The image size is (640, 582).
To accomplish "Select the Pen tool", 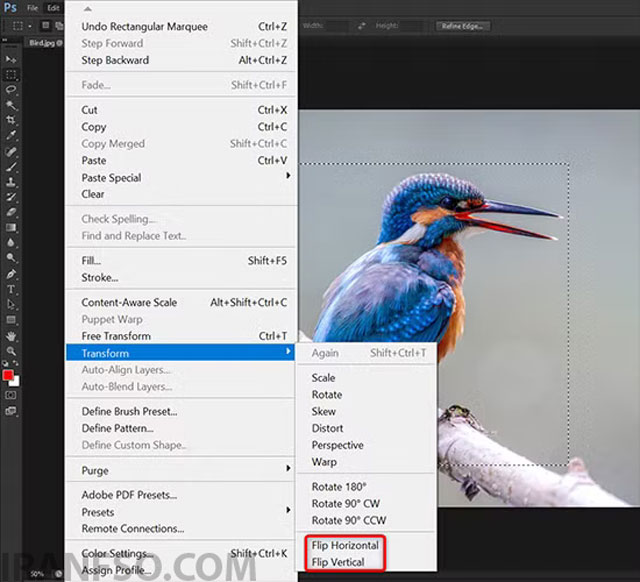I will coord(11,274).
